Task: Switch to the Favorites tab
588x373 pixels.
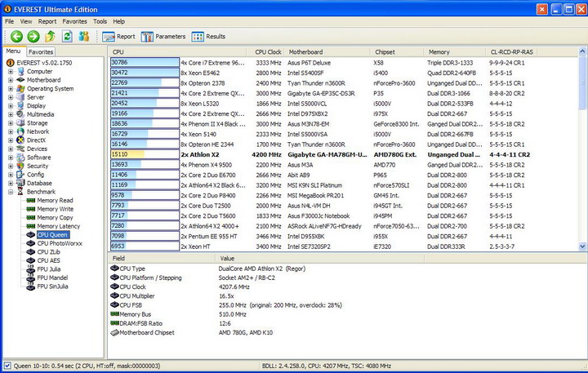Action: point(41,52)
